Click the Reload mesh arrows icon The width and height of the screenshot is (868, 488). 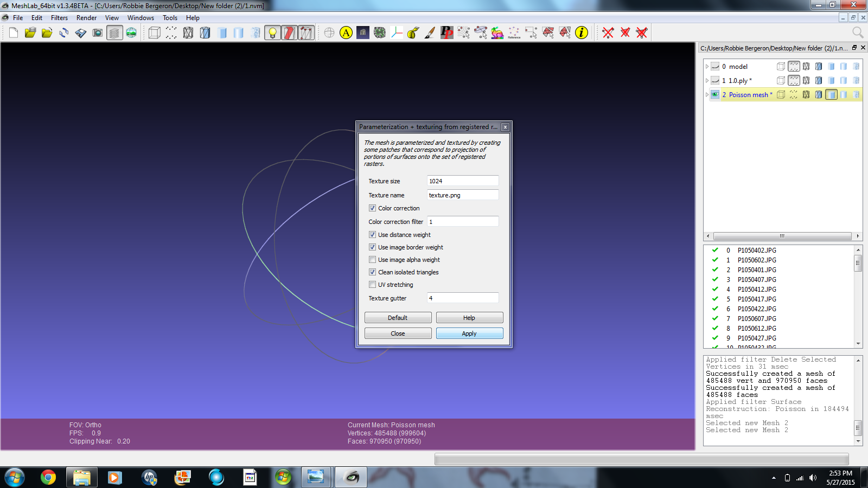pyautogui.click(x=64, y=33)
